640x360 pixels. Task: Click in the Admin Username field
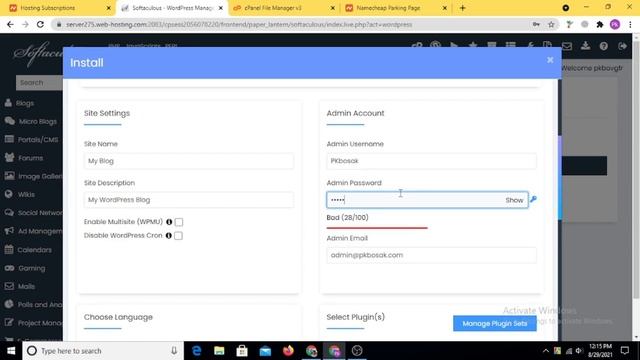tap(431, 161)
